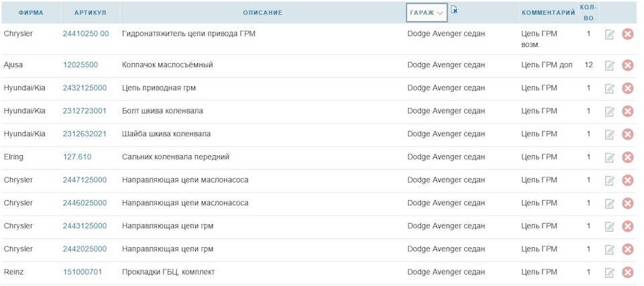
Task: Delete the Elring 127.610 row
Action: point(628,157)
